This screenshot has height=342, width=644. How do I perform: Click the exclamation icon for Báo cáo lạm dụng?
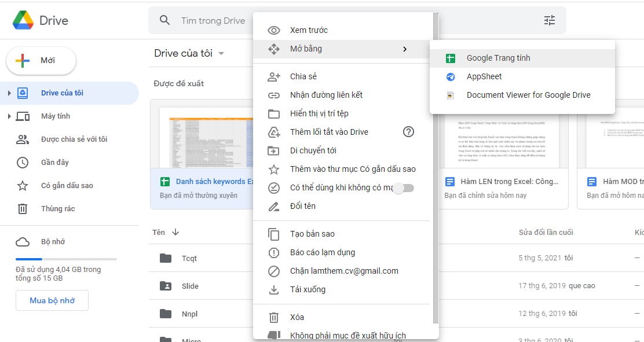click(x=273, y=252)
